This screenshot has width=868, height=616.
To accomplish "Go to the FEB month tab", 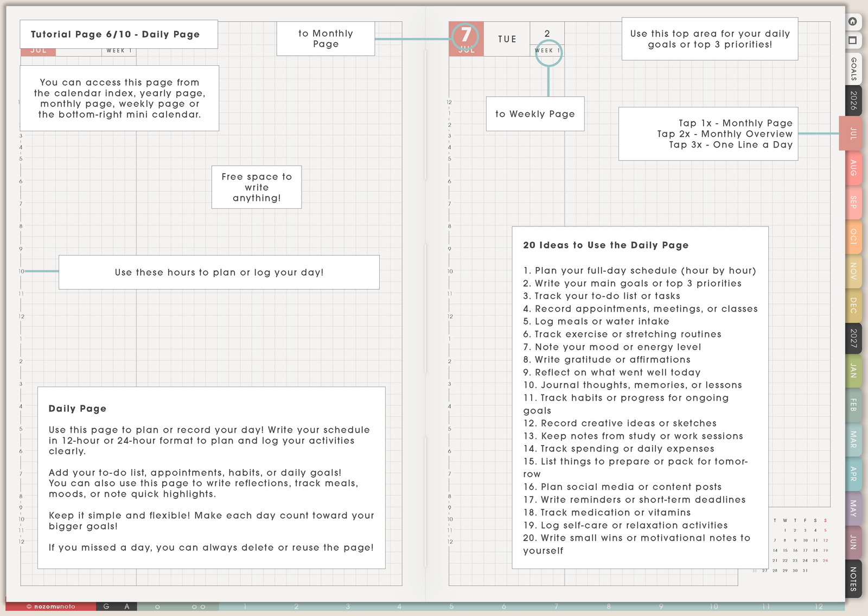I will tap(853, 405).
